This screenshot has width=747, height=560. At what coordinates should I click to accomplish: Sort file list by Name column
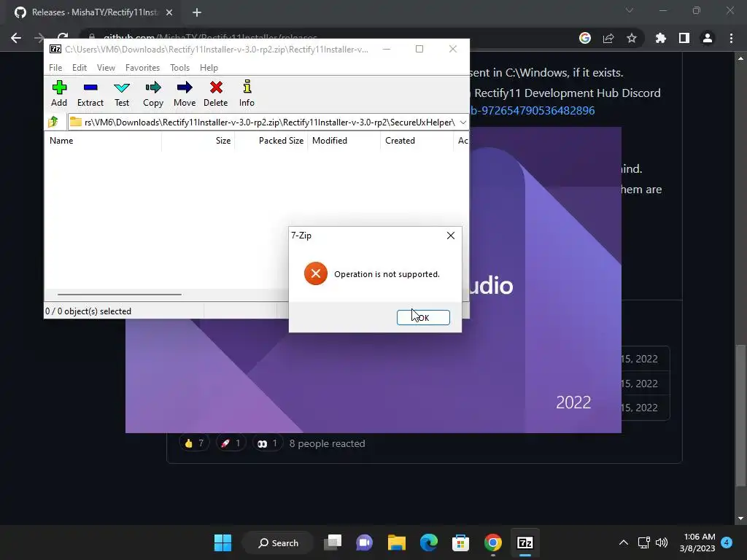(x=103, y=141)
